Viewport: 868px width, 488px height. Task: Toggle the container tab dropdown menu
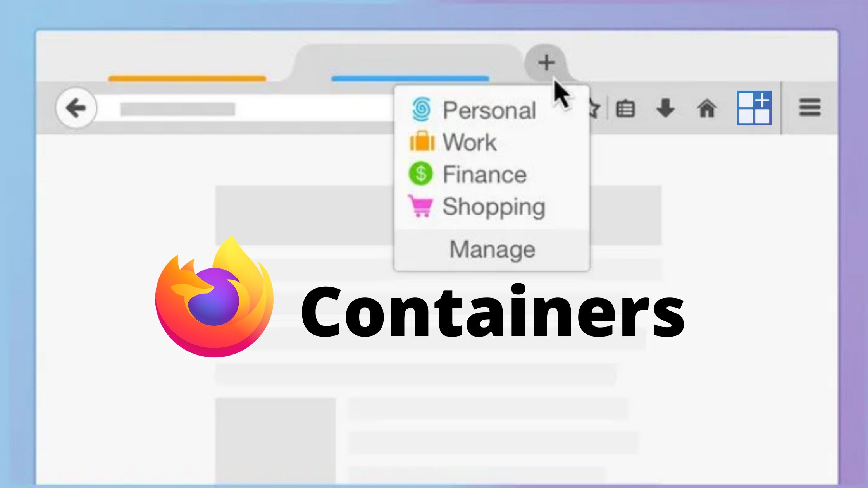click(546, 63)
